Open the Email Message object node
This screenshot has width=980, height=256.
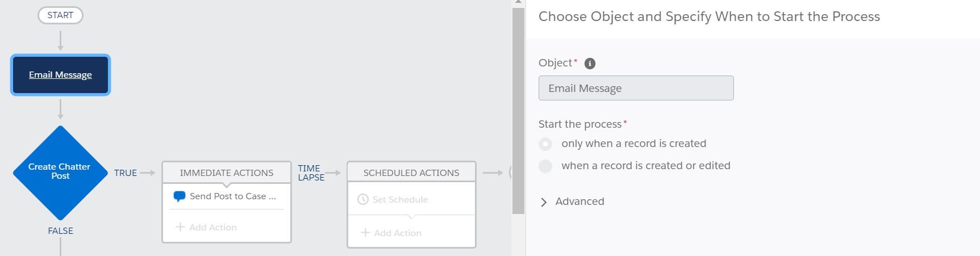pos(60,75)
